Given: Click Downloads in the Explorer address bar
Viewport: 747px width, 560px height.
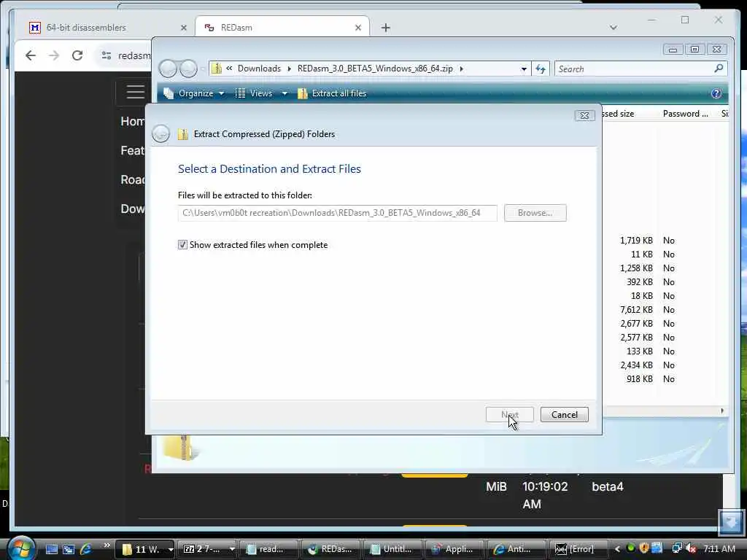Looking at the screenshot, I should (x=259, y=69).
